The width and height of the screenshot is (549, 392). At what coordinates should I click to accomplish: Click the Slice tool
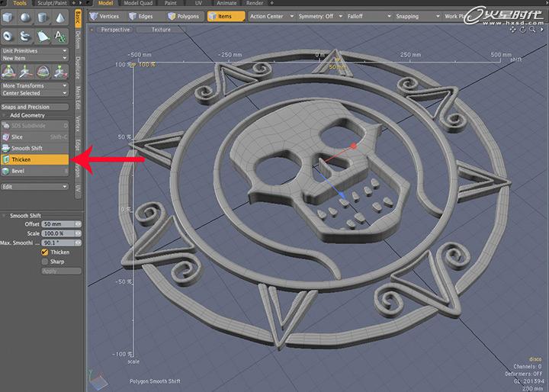pyautogui.click(x=34, y=137)
